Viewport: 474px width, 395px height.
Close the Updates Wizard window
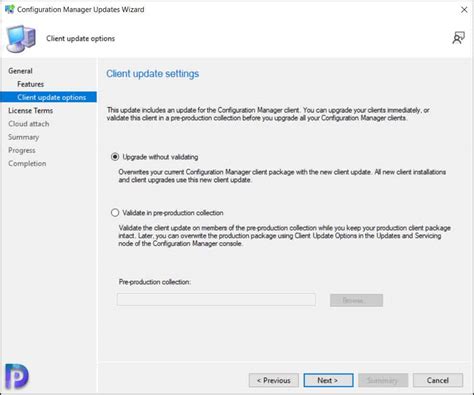(464, 10)
